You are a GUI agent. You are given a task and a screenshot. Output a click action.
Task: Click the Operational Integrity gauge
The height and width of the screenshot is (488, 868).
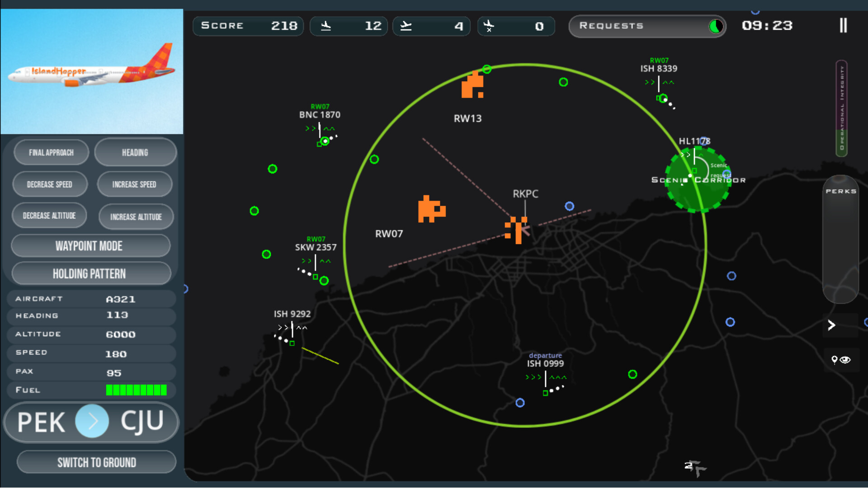[x=841, y=108]
